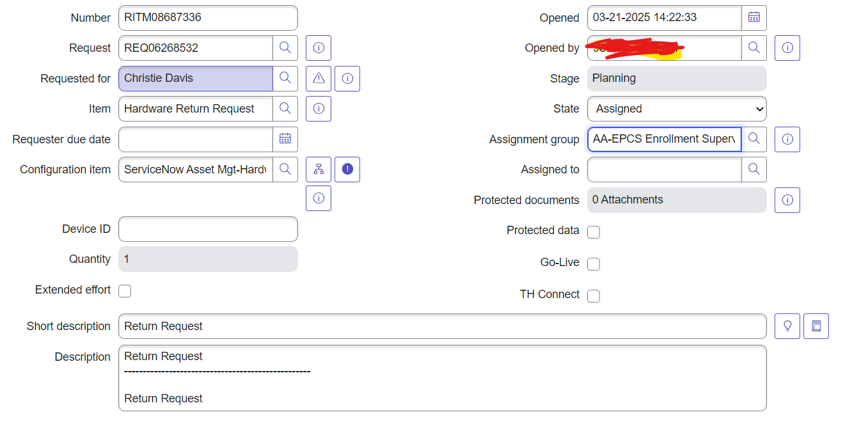The height and width of the screenshot is (426, 868).
Task: Click the empty Device ID field
Action: [208, 229]
